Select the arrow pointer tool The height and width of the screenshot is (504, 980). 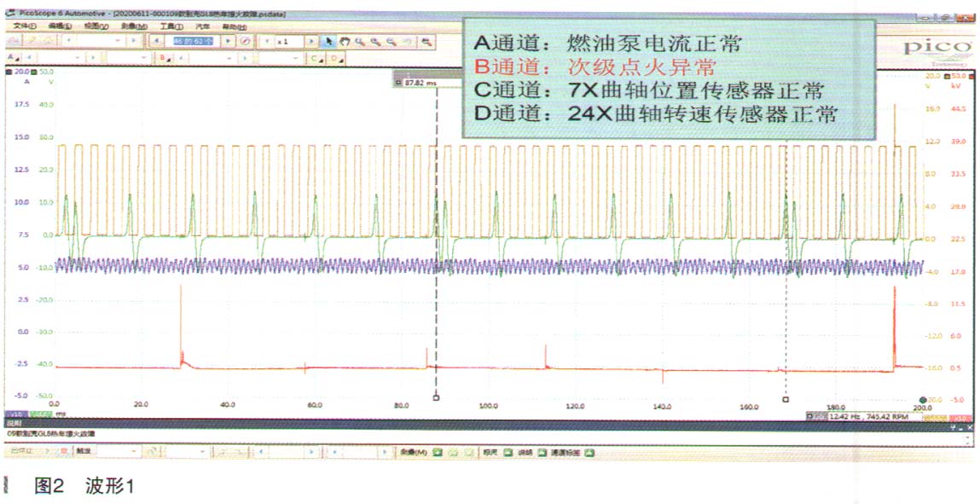[x=329, y=41]
